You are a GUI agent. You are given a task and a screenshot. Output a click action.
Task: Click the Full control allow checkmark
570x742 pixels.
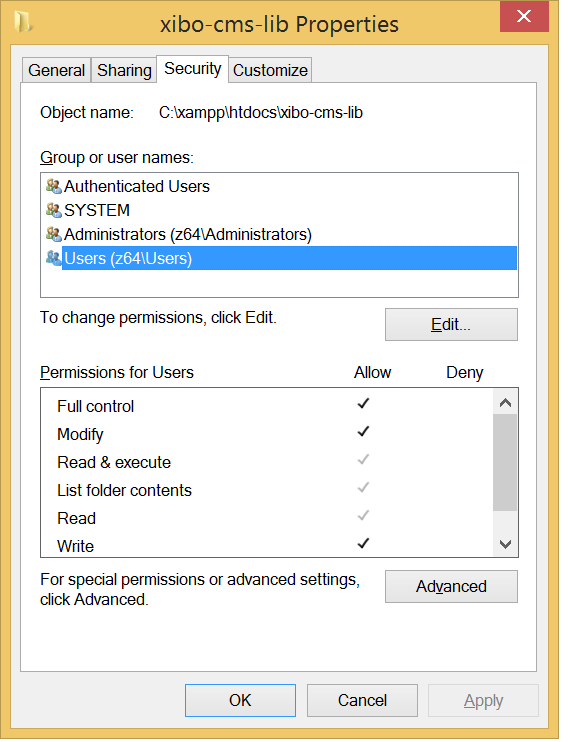[x=363, y=403]
